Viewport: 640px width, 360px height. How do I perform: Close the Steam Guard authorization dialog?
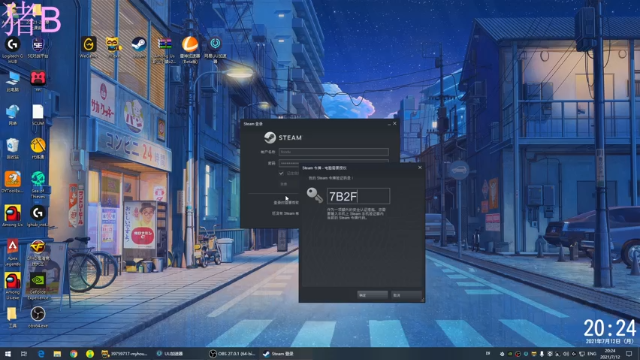tap(420, 168)
